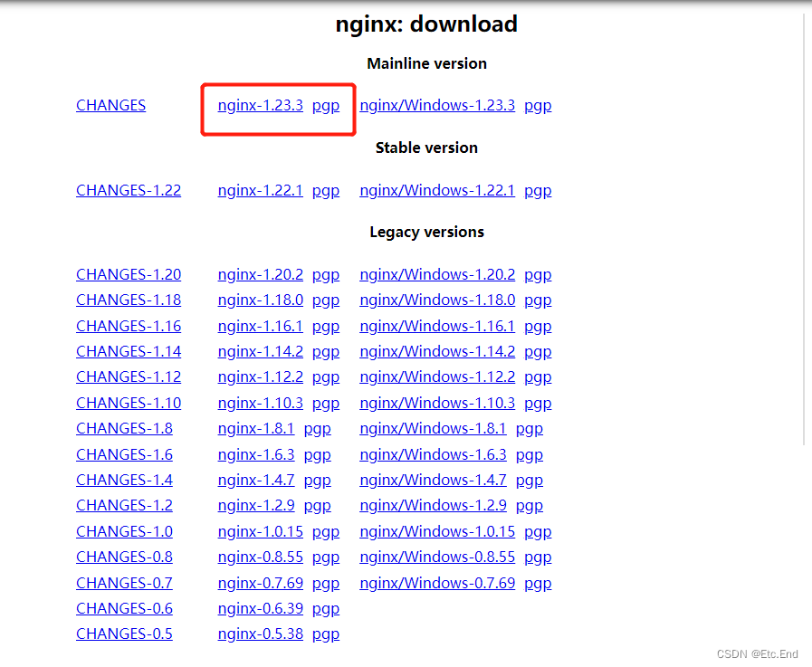
Task: Download nginx-1.22.1 stable source
Action: pyautogui.click(x=261, y=191)
